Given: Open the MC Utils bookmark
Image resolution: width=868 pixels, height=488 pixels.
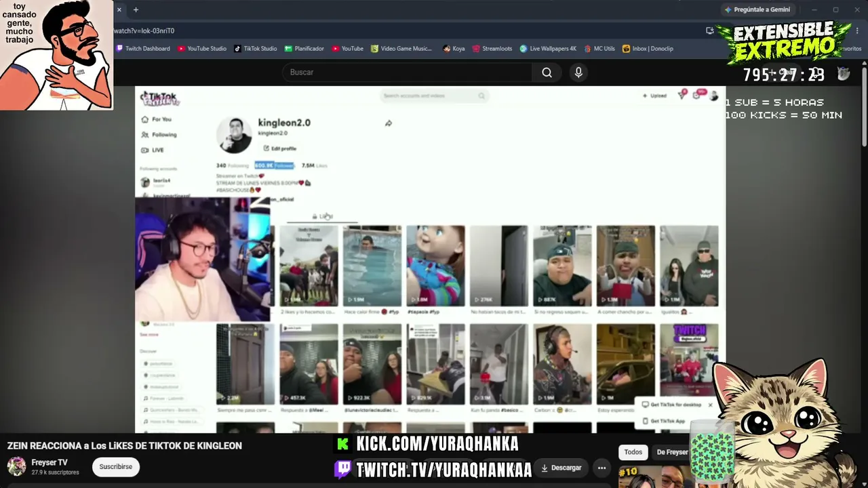Looking at the screenshot, I should [599, 49].
